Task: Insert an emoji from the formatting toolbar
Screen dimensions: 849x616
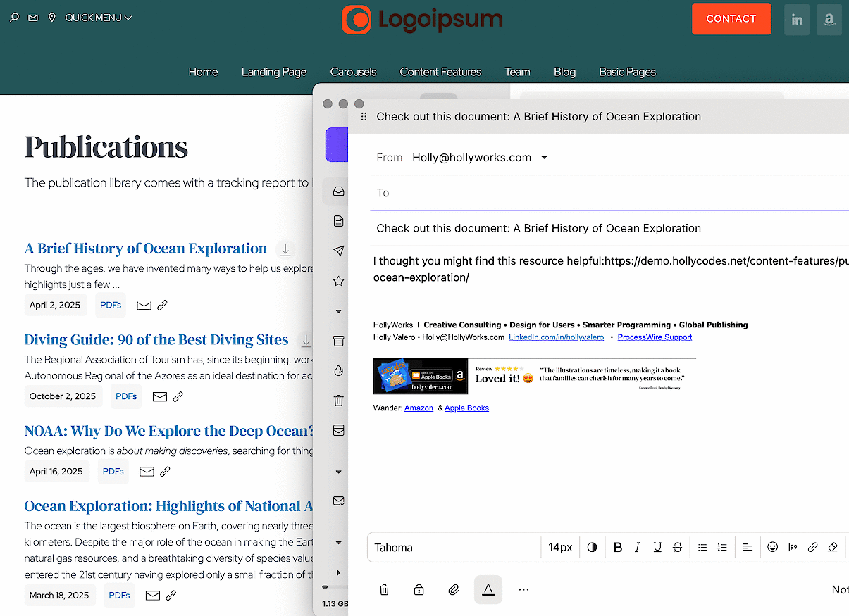Action: click(x=772, y=547)
